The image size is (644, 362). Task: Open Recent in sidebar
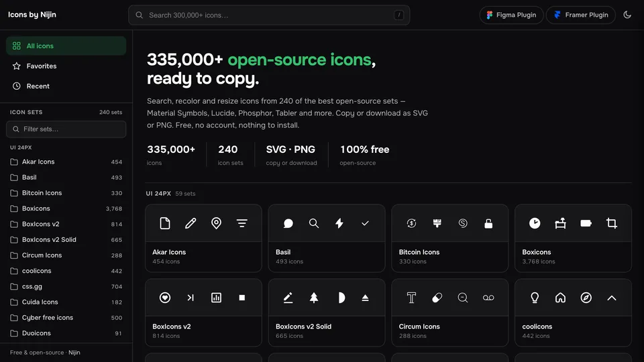coord(66,86)
